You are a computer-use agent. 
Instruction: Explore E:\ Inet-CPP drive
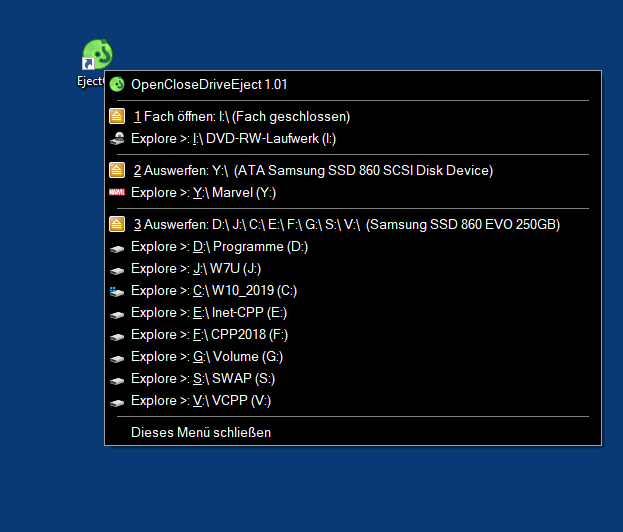[353, 313]
